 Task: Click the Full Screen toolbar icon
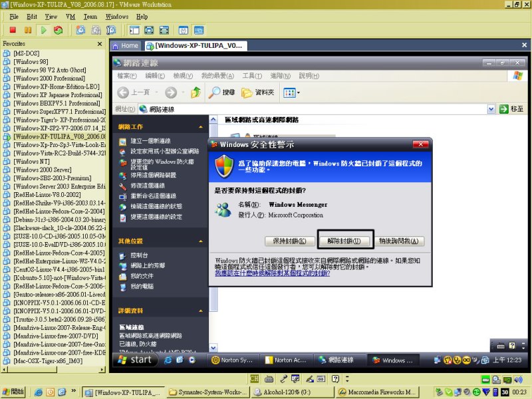click(149, 30)
